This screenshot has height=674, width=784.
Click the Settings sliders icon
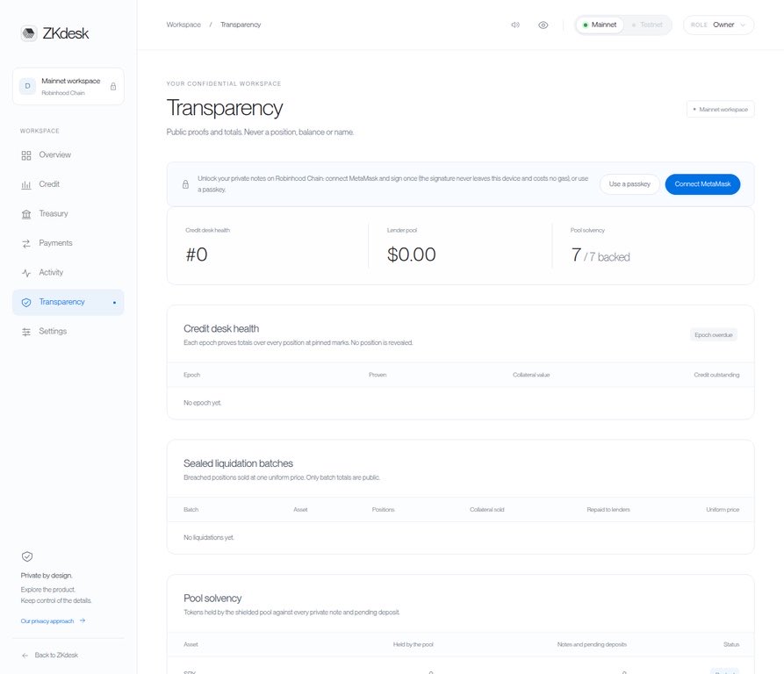point(26,332)
